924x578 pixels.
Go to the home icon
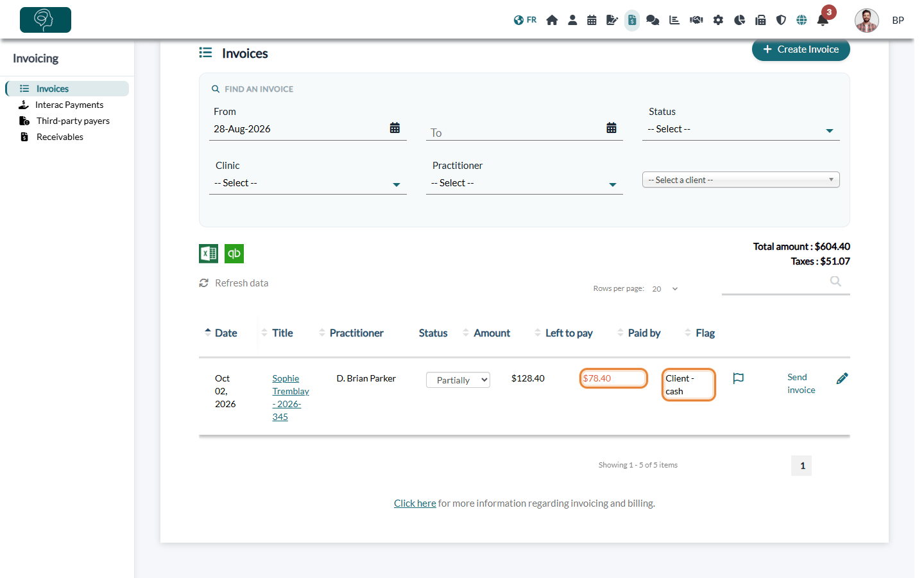552,20
